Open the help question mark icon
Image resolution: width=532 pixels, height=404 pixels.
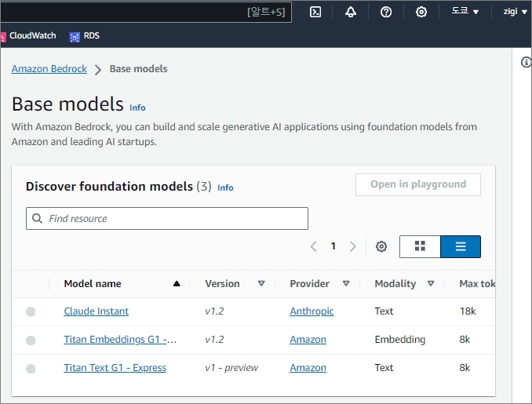[x=386, y=13]
